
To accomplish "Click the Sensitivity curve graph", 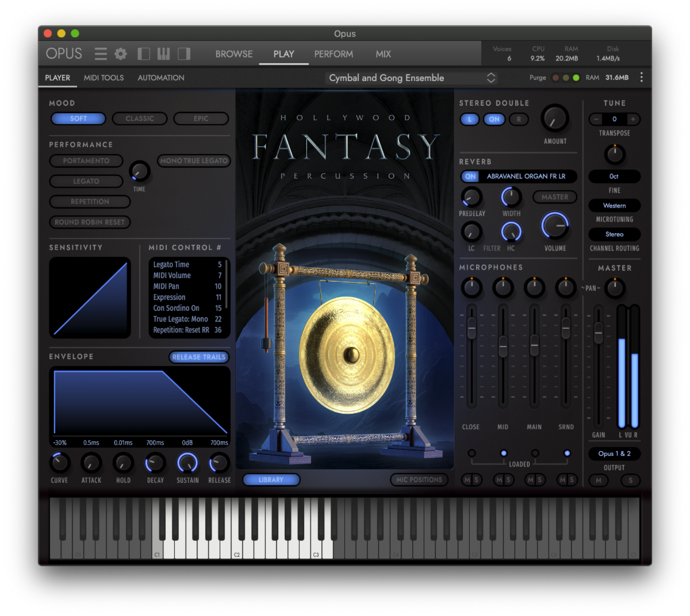I will 90,298.
